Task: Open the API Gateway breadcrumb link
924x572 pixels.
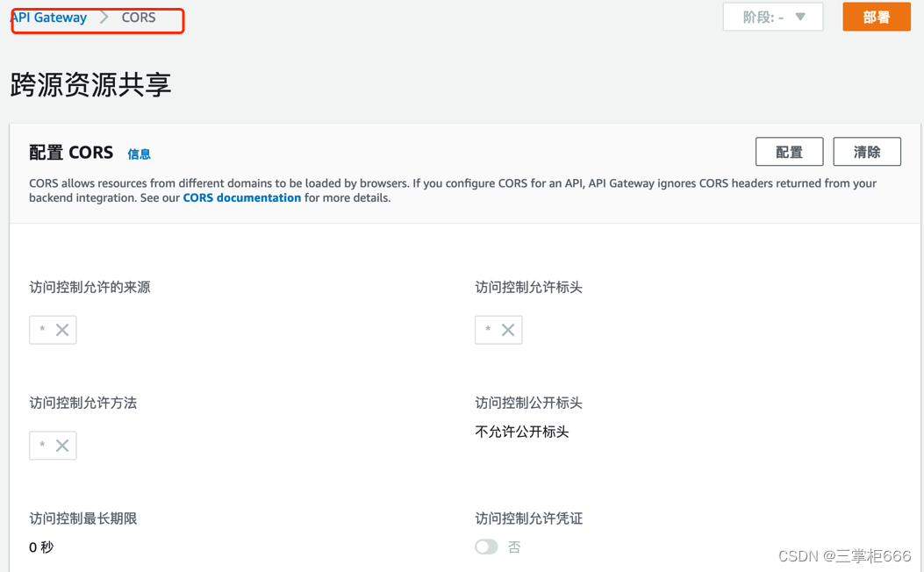Action: [x=50, y=18]
